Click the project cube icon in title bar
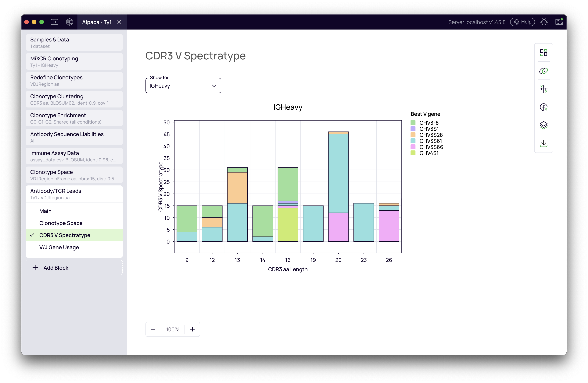 (x=70, y=22)
